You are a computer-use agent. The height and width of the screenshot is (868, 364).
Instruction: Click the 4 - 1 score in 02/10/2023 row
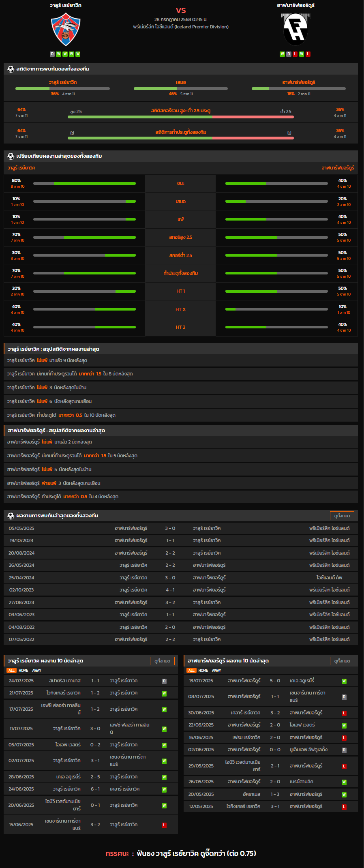click(x=170, y=590)
